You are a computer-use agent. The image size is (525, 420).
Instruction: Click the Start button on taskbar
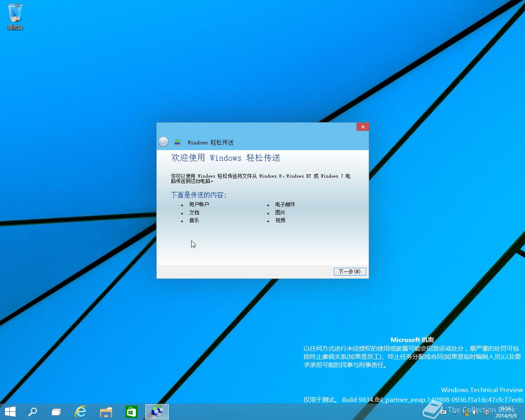click(10, 412)
